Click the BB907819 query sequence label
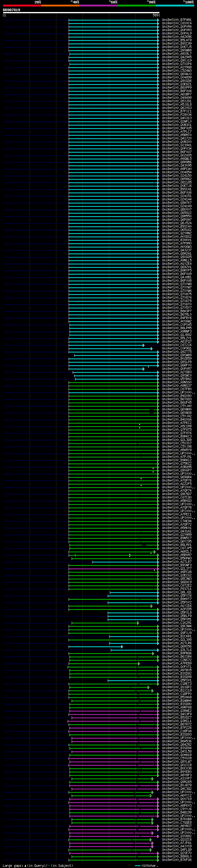Image resolution: width=197 pixels, height=868 pixels. click(11, 10)
